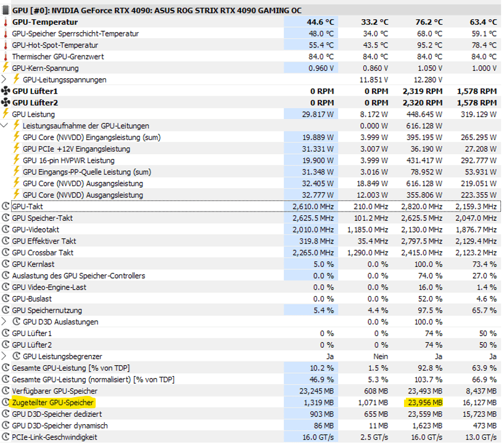Select the GPU Video-Engine-Last row label
The height and width of the screenshot is (444, 504).
click(x=49, y=287)
